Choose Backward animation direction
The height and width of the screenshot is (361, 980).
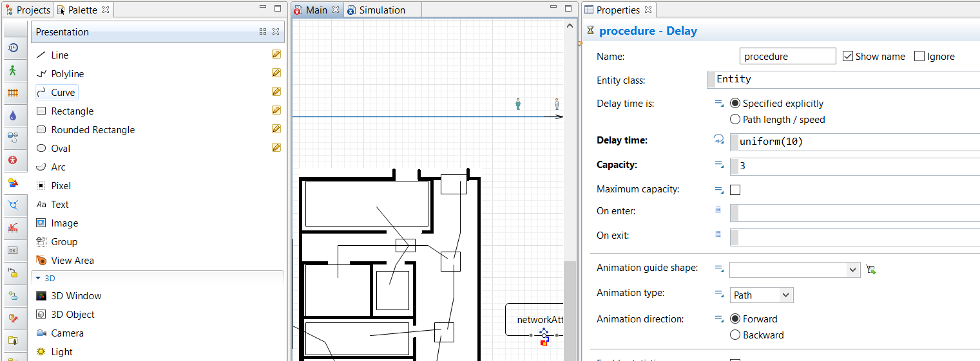click(735, 335)
